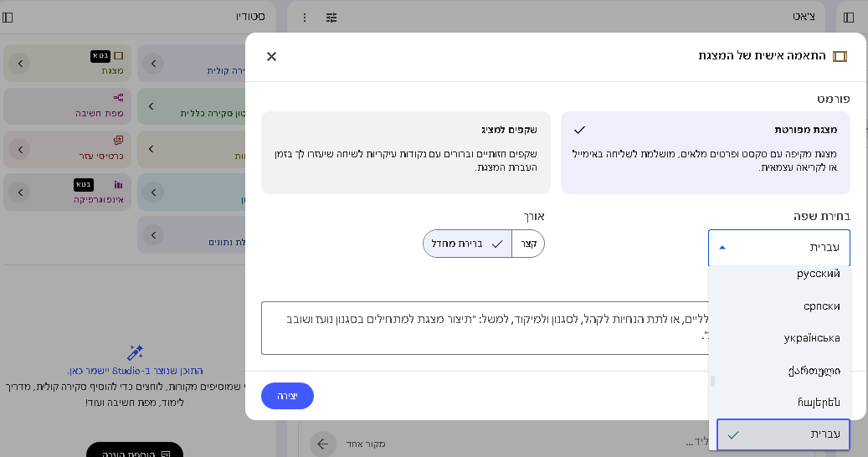Click the mind map icon on מפת חשיבה card

[118, 97]
